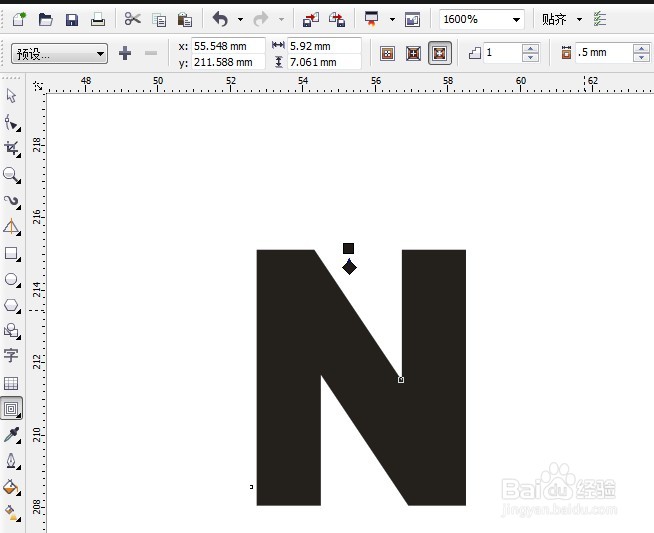This screenshot has height=533, width=654.
Task: Select the Eyedropper tool
Action: (x=12, y=435)
